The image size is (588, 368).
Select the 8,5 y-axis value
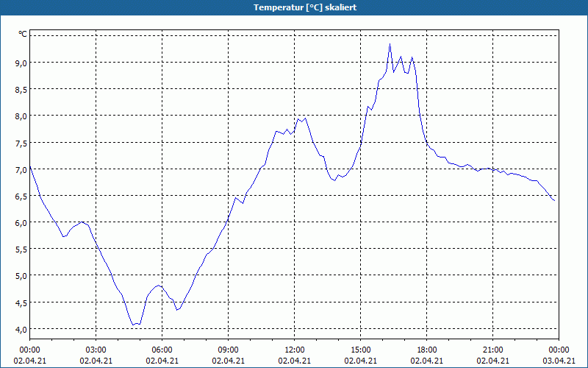coord(21,90)
